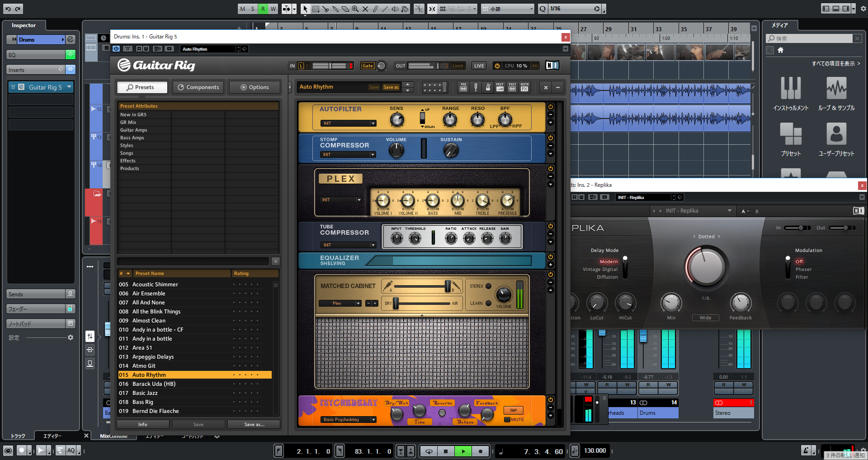Screen dimensions: 868x460
Task: Toggle the Plex amp module power
Action: [x=551, y=168]
